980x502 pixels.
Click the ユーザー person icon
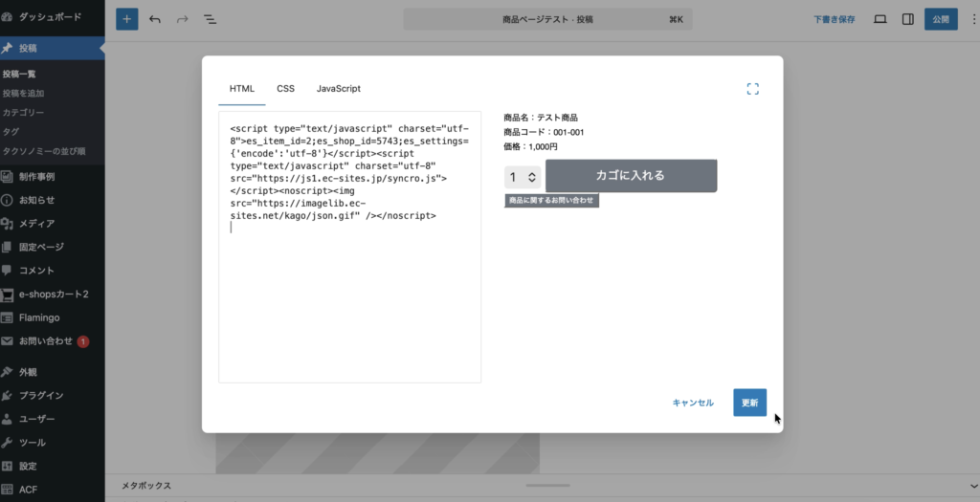tap(7, 419)
